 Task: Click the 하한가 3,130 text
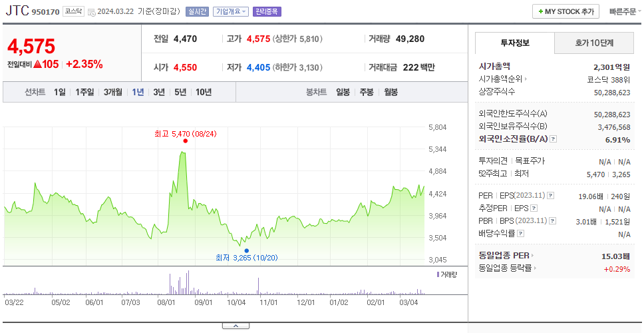tap(297, 67)
